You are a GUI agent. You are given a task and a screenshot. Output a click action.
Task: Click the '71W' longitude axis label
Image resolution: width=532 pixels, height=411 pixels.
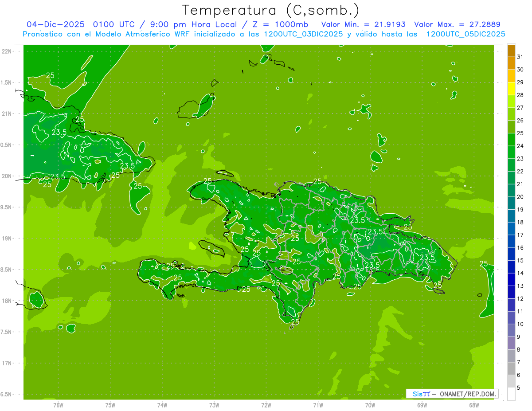tap(318, 405)
